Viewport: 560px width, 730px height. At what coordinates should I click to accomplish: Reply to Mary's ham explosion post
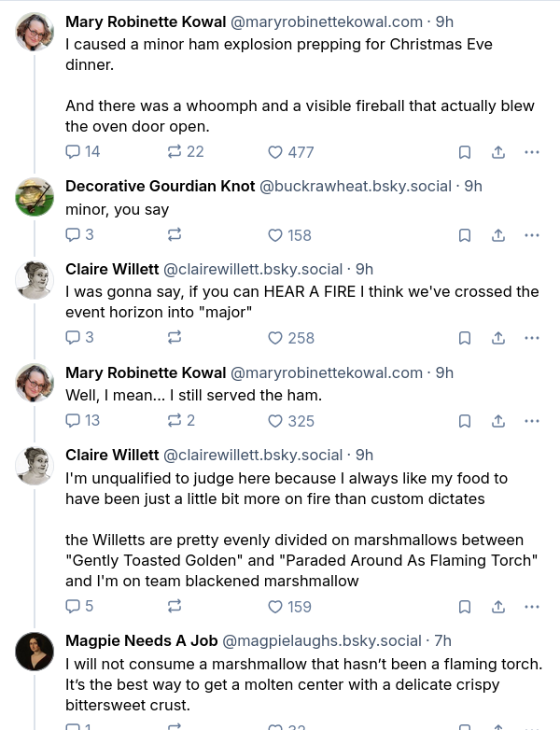(x=74, y=151)
